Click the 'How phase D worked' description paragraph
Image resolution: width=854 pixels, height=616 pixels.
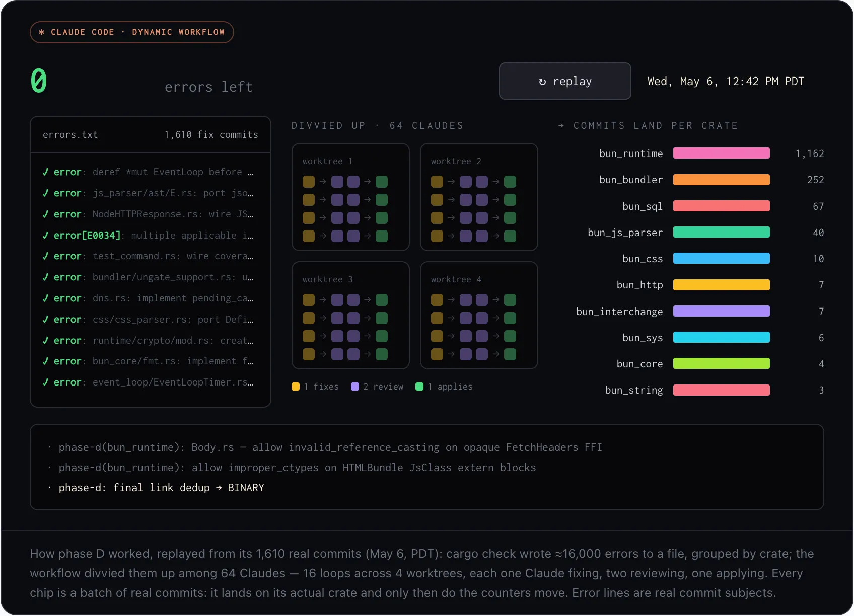pyautogui.click(x=422, y=573)
